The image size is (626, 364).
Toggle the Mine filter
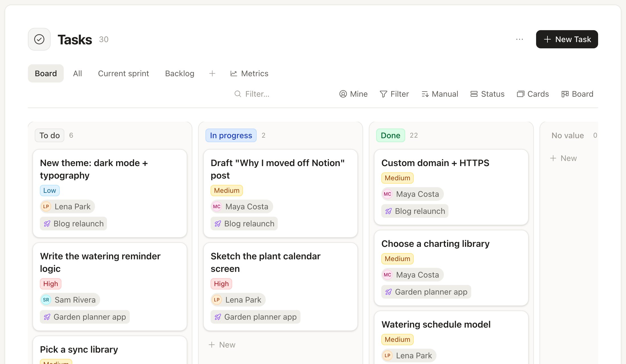coord(353,94)
